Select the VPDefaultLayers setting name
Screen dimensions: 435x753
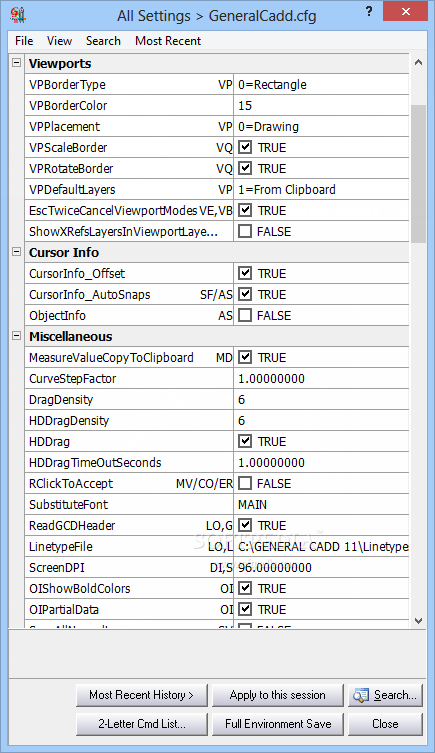(x=72, y=190)
